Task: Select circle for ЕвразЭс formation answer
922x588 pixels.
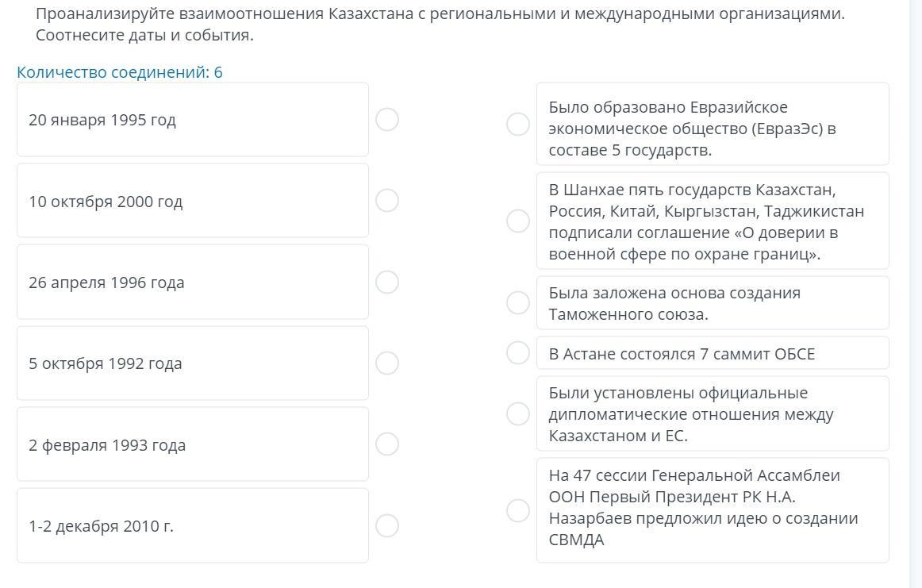Action: coord(518,124)
